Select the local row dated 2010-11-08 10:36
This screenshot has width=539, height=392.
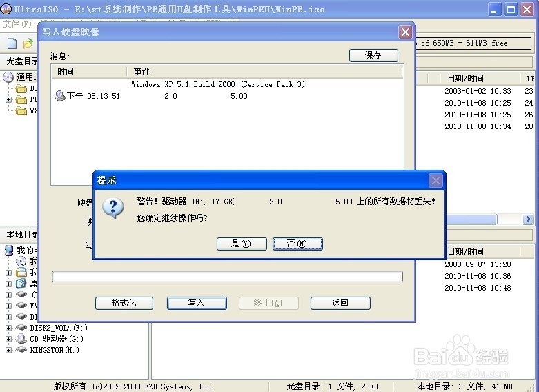478,277
